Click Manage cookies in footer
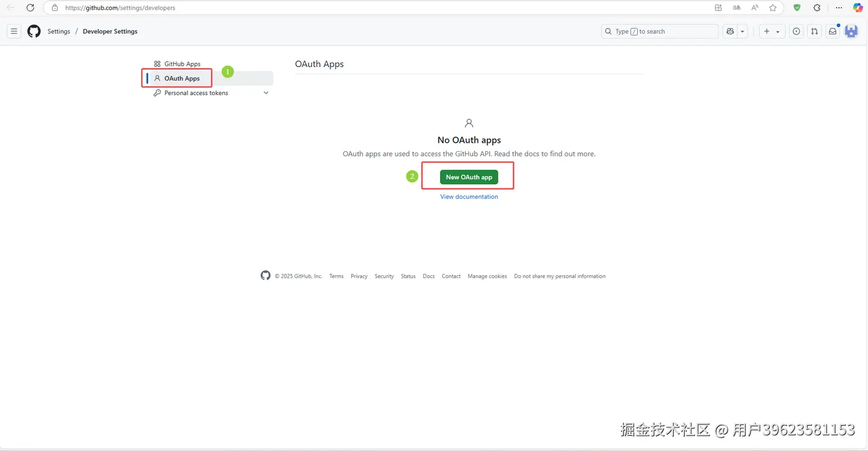Image resolution: width=868 pixels, height=451 pixels. pos(487,276)
